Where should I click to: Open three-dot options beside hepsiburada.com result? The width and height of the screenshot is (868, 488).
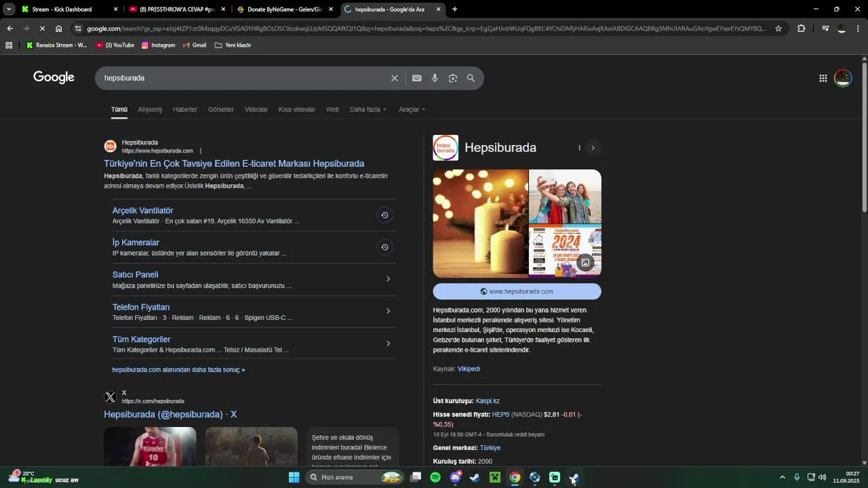(x=201, y=150)
